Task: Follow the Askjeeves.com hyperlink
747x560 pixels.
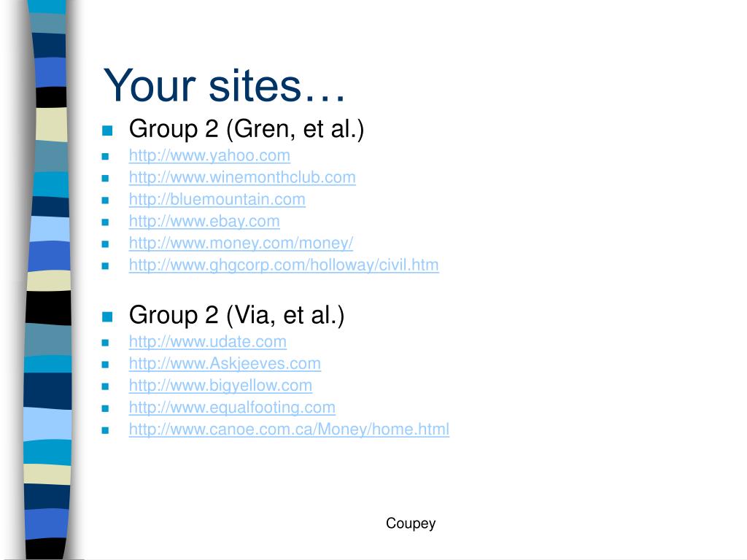Action: click(225, 364)
